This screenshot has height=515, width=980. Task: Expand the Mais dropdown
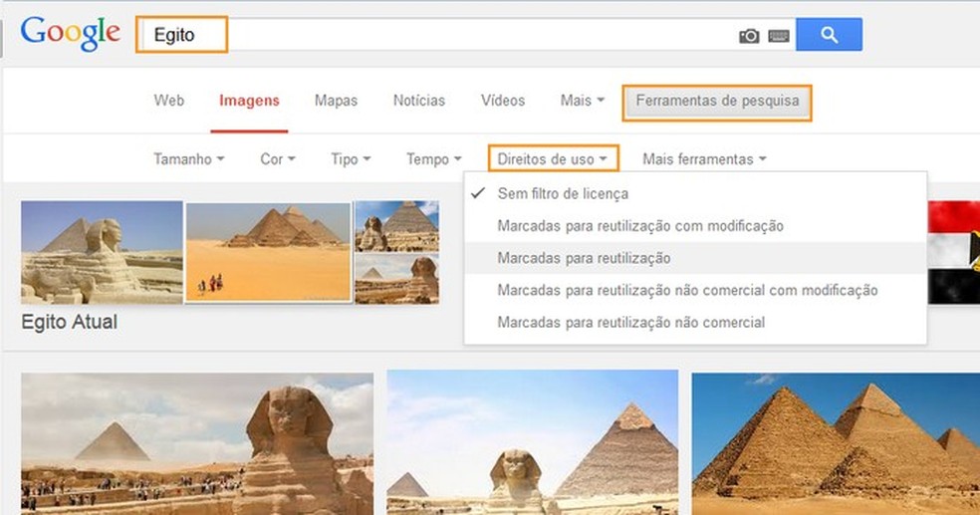pos(582,101)
